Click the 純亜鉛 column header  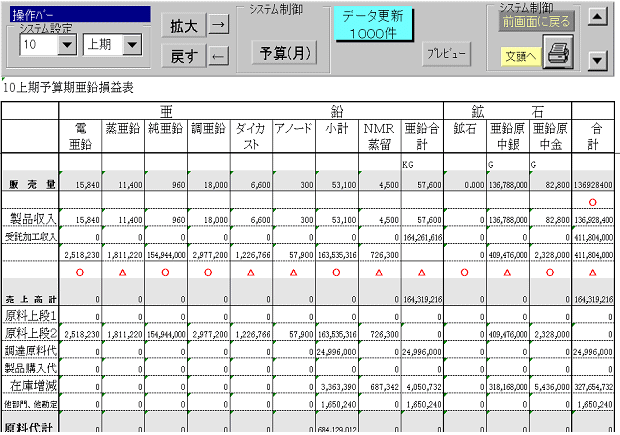click(166, 136)
